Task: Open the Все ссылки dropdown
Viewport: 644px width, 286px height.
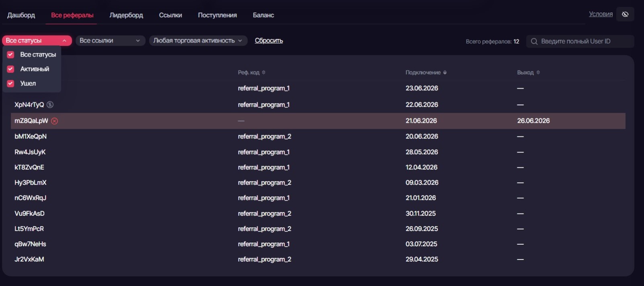Action: [x=110, y=41]
